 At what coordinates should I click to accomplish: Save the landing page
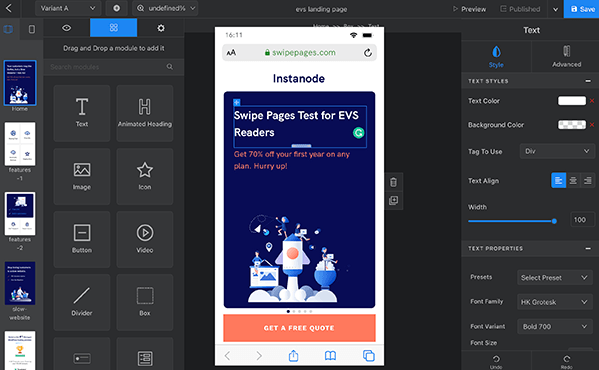click(x=582, y=9)
